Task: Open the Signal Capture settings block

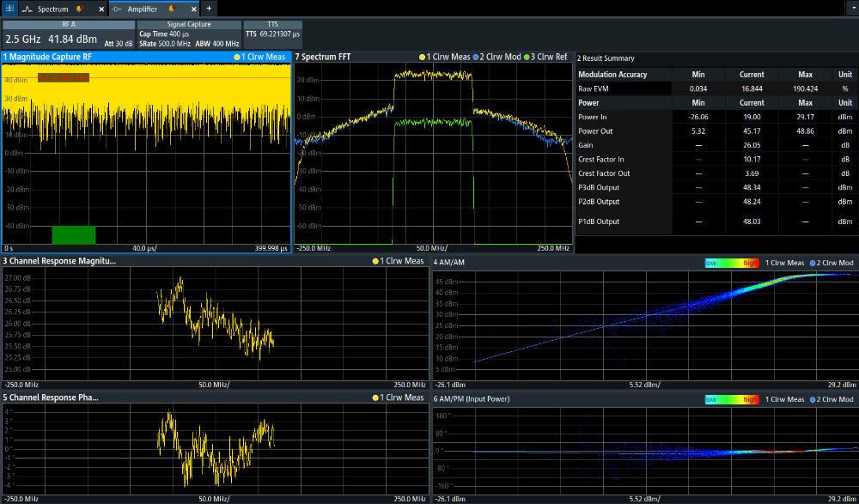Action: [x=188, y=35]
